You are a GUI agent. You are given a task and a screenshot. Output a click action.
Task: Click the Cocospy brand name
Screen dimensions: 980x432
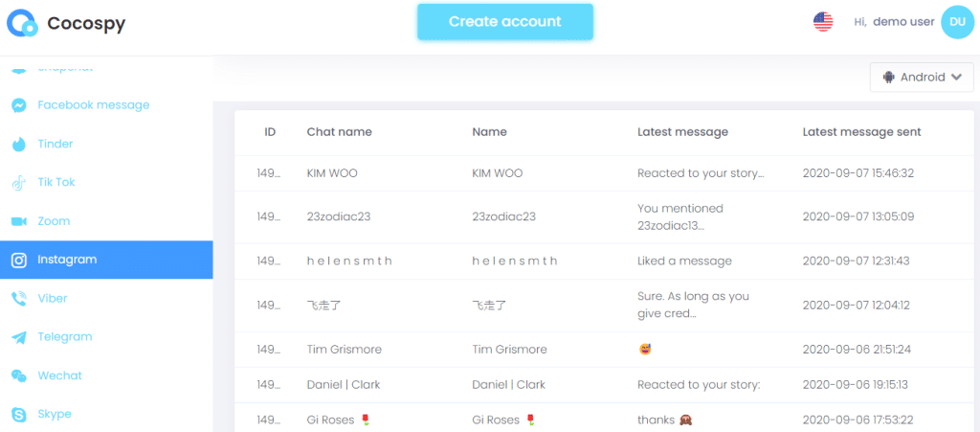86,24
